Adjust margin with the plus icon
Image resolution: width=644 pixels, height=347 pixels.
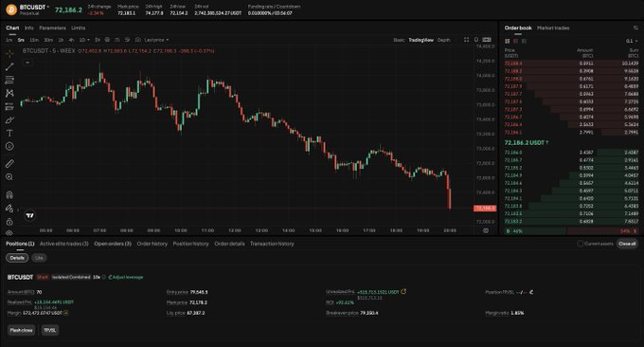(x=65, y=313)
